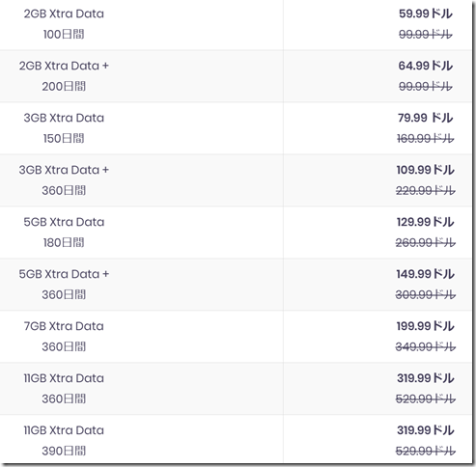Click the 129.99ドル price
The image size is (476, 467).
(426, 222)
